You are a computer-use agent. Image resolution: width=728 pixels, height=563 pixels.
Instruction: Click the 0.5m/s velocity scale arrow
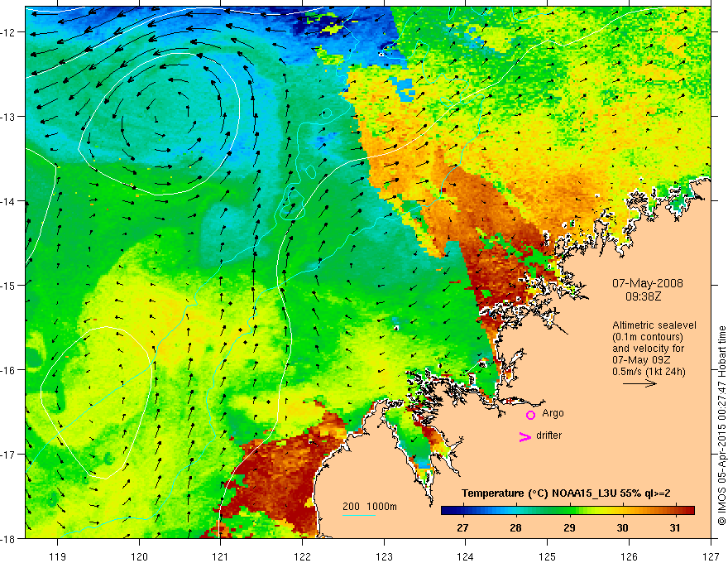click(x=639, y=383)
